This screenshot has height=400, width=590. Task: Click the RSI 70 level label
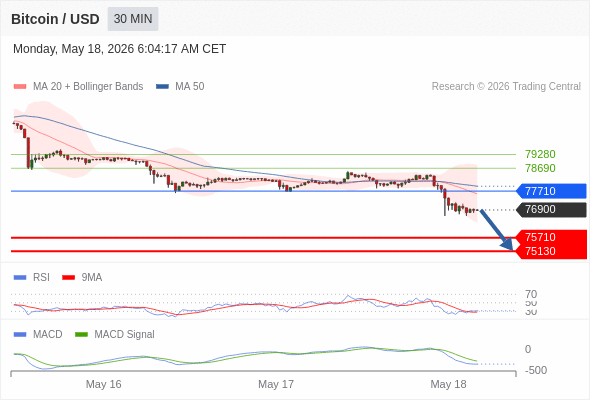(531, 294)
